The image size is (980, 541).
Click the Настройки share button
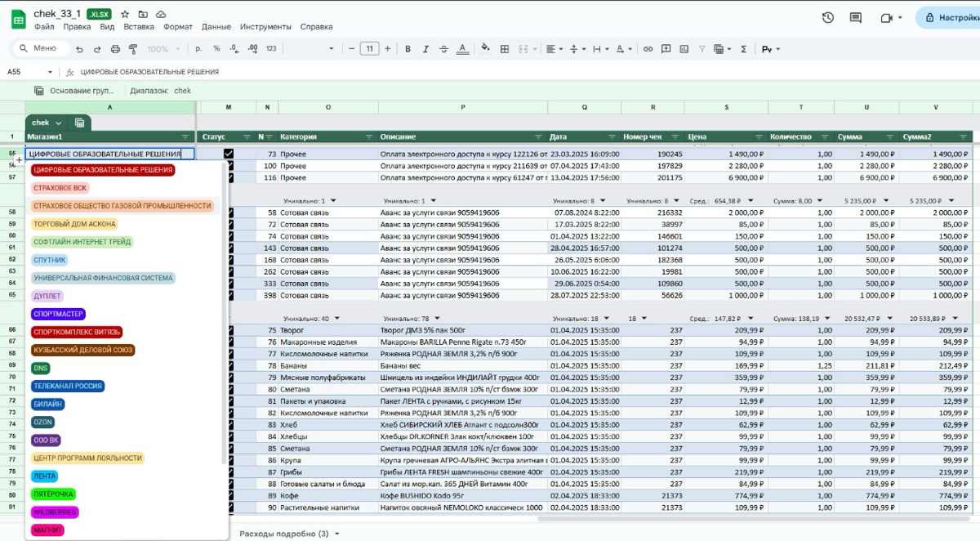tap(950, 17)
